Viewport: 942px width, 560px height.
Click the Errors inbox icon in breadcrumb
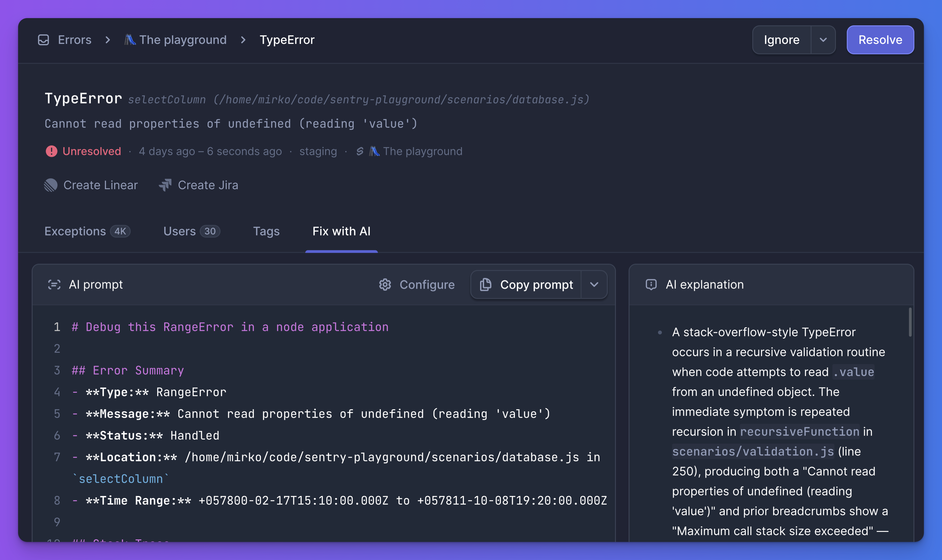click(x=44, y=40)
